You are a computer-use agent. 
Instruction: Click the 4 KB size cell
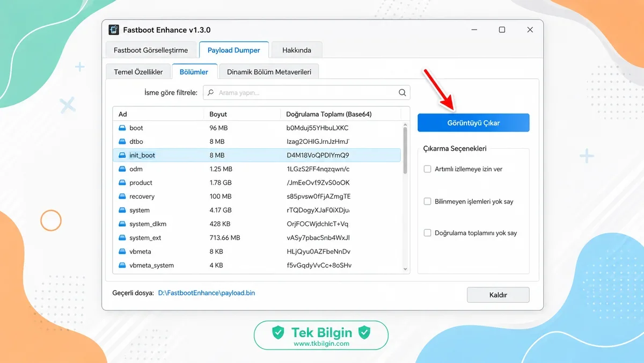(x=216, y=265)
